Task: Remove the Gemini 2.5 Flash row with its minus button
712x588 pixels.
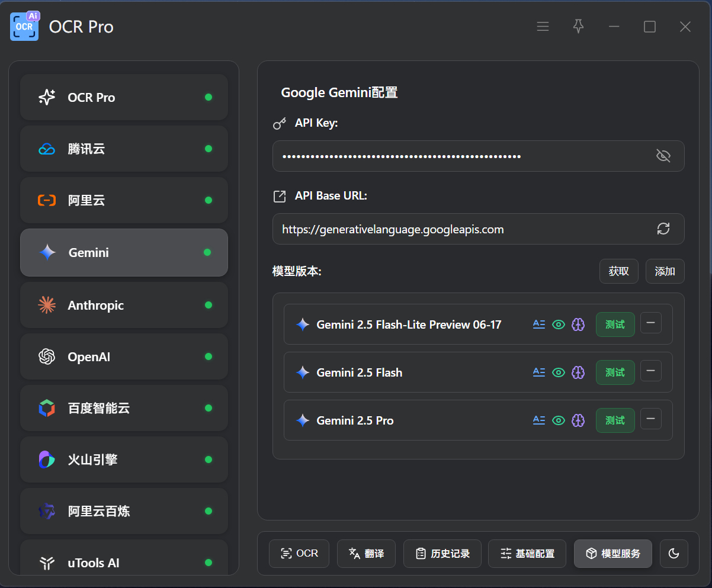Action: [651, 371]
